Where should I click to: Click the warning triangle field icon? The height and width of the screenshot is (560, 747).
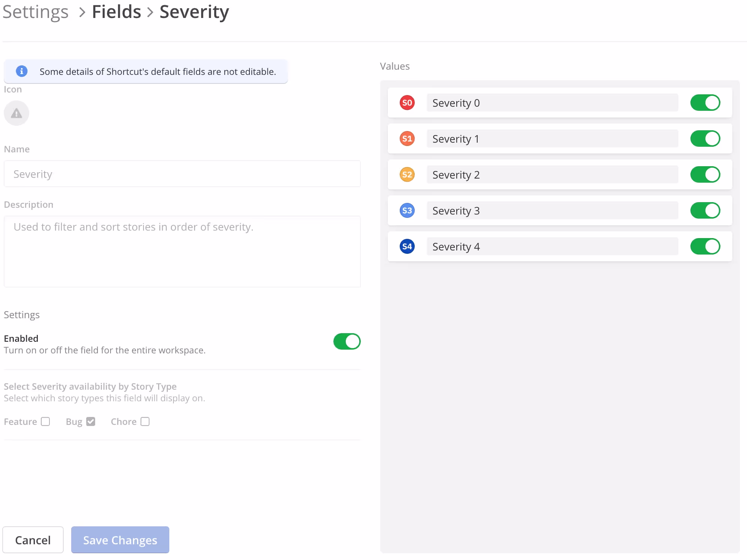coord(16,113)
